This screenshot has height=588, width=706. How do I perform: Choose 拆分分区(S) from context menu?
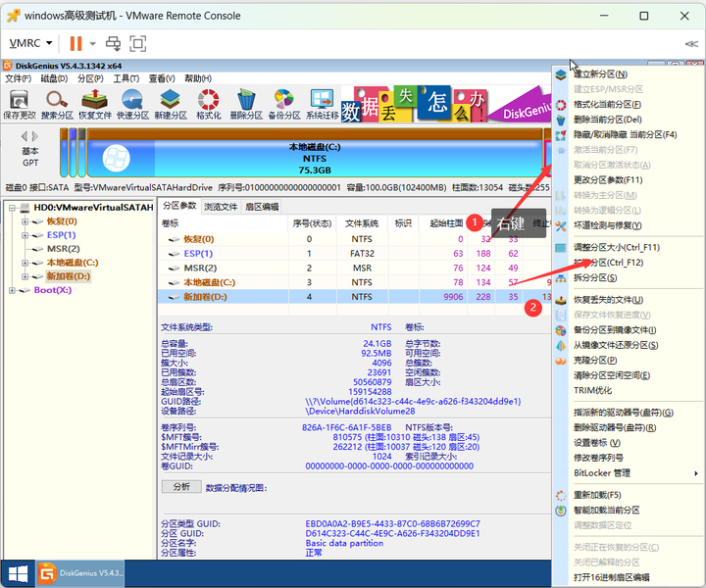(x=628, y=278)
